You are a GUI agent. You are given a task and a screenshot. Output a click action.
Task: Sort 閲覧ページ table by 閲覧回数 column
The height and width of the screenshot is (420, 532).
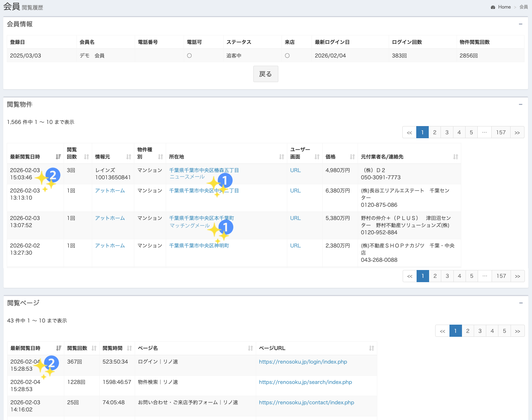[94, 348]
